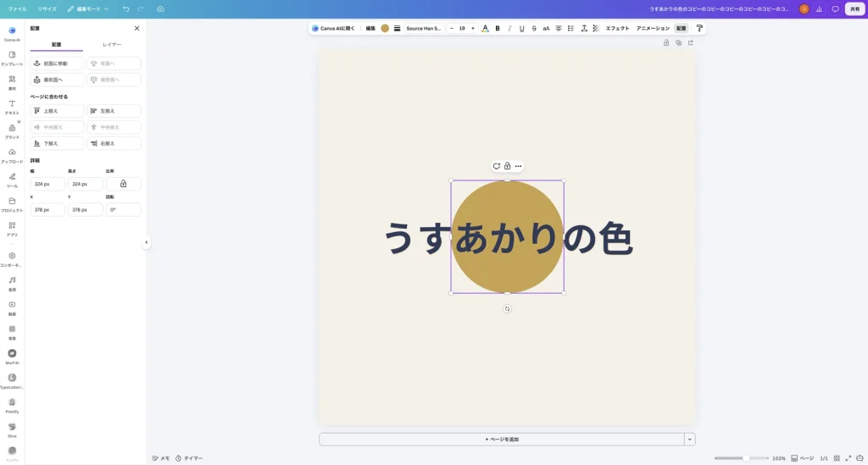Add a bulleted list to text
868x465 pixels.
pyautogui.click(x=570, y=28)
